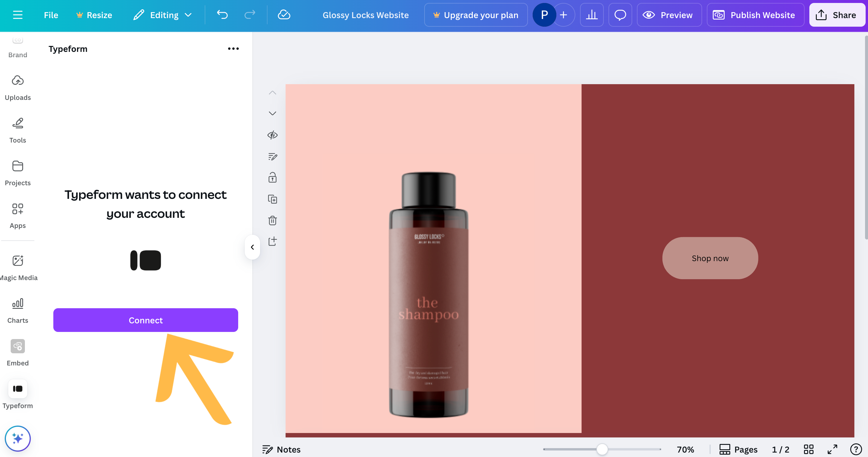Open the File menu
Viewport: 868px width, 457px height.
click(51, 15)
